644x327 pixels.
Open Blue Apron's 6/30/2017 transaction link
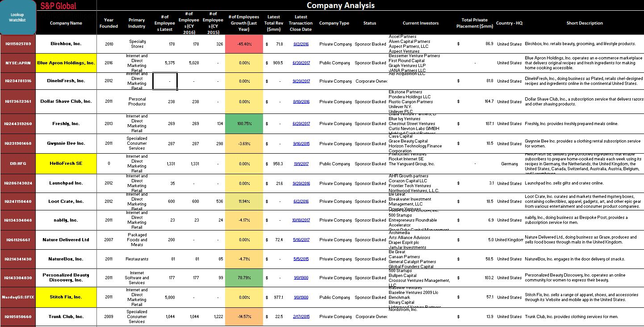tap(301, 63)
